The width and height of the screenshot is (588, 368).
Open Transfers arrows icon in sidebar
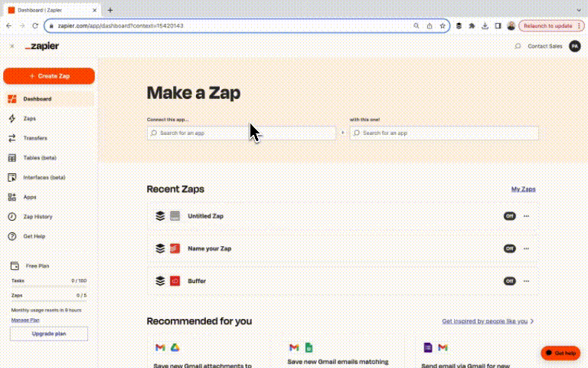tap(12, 138)
